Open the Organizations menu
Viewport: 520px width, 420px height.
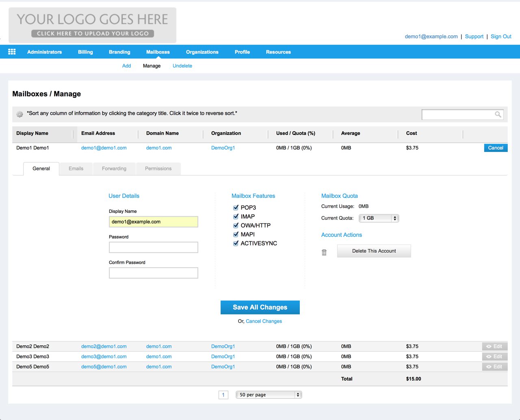pos(202,52)
